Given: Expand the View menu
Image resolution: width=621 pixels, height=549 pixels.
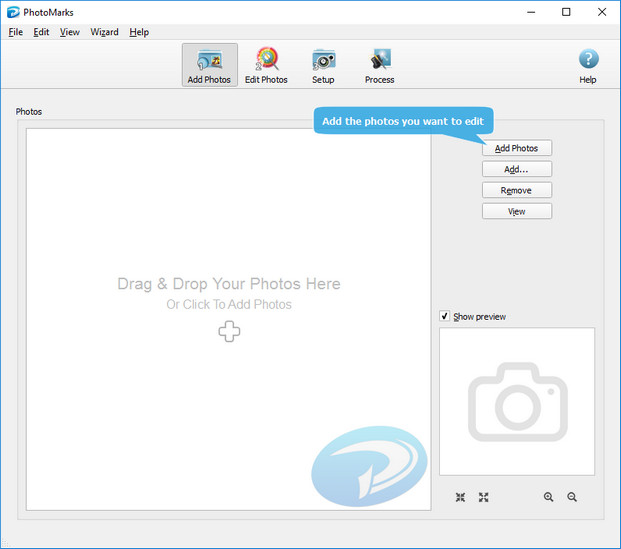Looking at the screenshot, I should coord(69,32).
